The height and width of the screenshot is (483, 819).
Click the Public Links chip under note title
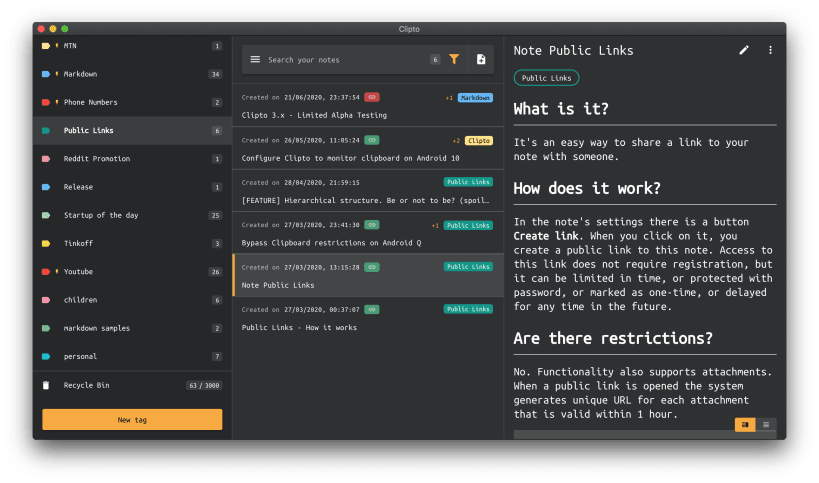click(546, 78)
